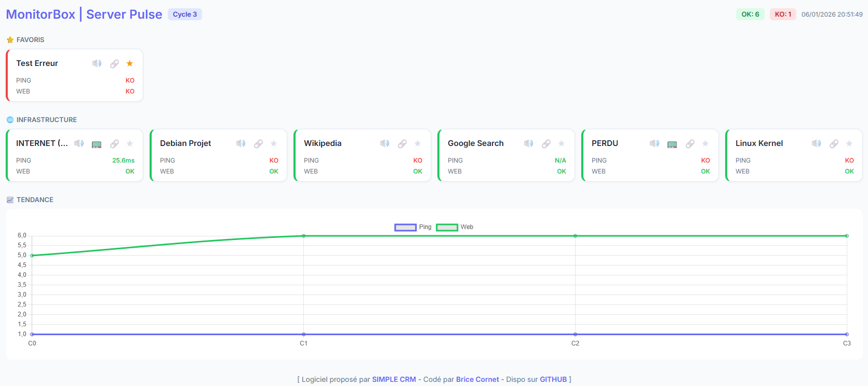Open the GITHUB footer link
Screen dimensions: 868x386
point(553,379)
